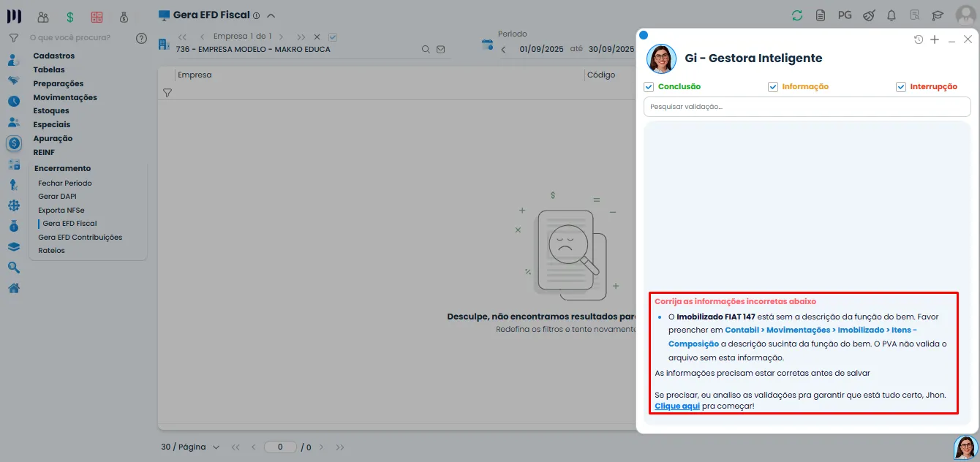
Task: Click the envelope icon next to the company search
Action: pyautogui.click(x=440, y=48)
